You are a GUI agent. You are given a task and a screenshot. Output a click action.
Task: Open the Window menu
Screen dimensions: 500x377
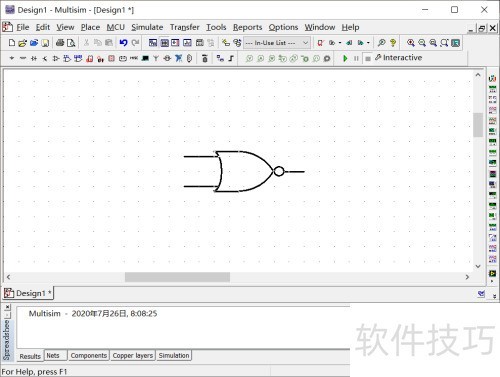[x=320, y=27]
